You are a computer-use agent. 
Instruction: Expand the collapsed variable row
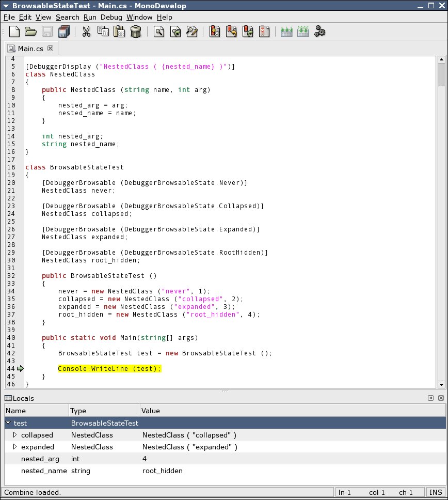(14, 434)
